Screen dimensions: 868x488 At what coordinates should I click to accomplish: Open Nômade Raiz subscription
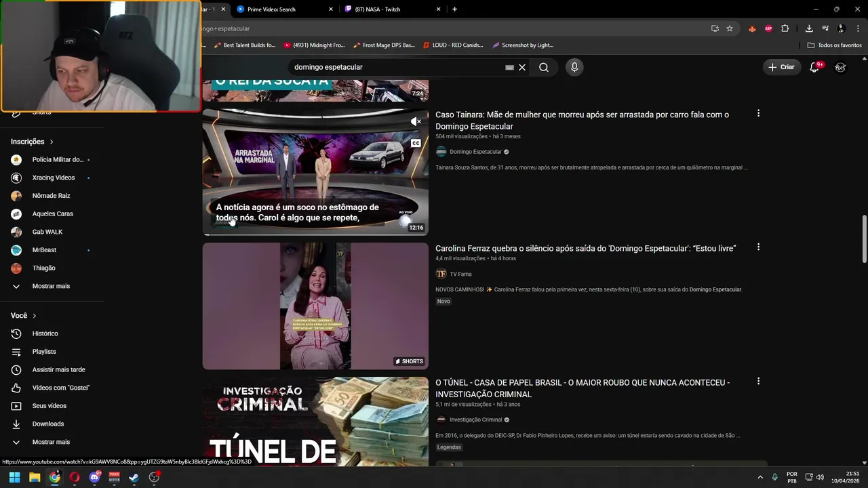(x=52, y=196)
